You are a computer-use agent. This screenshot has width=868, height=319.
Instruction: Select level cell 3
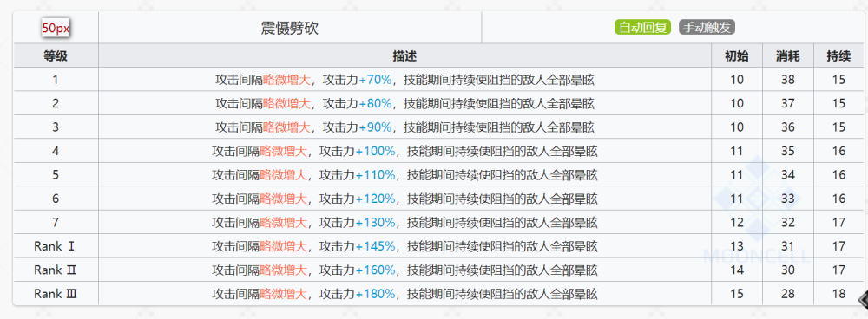pyautogui.click(x=56, y=127)
